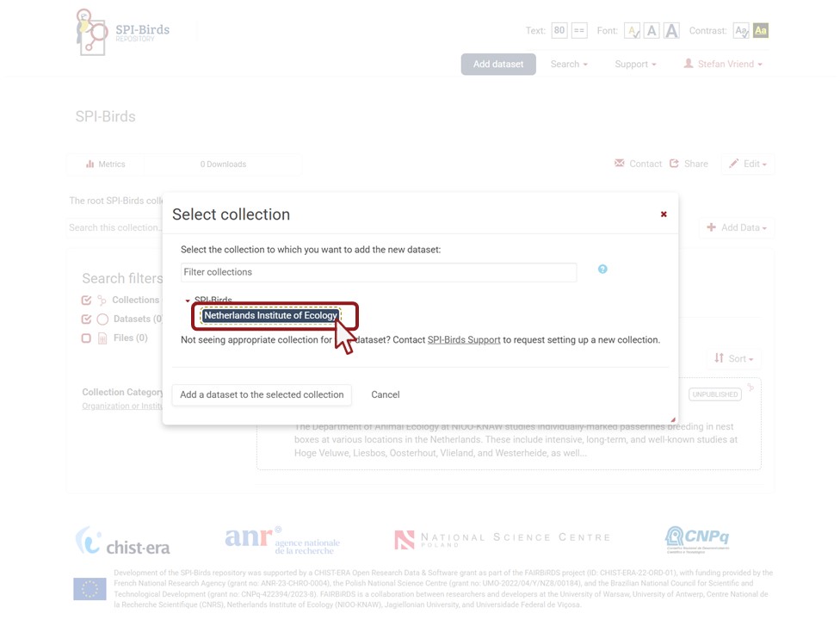Click the Filter collections input field
The image size is (840, 620).
(379, 272)
